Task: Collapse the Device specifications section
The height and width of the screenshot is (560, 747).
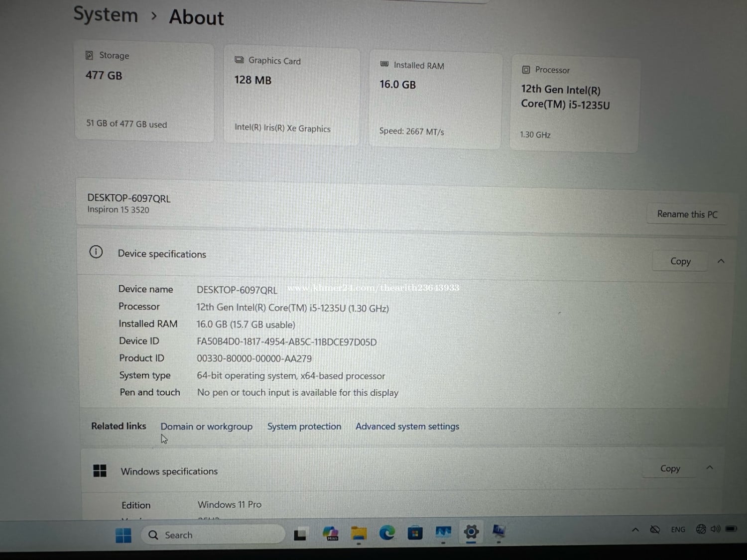Action: pyautogui.click(x=721, y=261)
